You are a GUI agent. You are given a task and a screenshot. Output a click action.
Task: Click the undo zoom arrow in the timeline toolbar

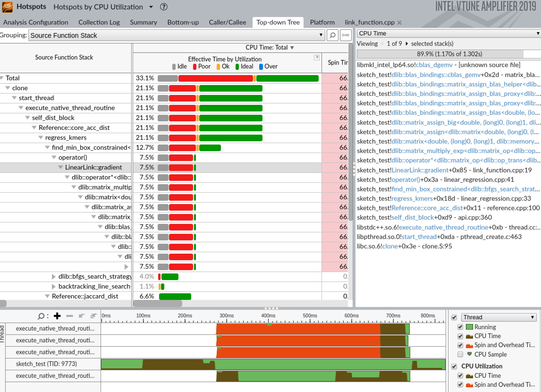(x=82, y=316)
